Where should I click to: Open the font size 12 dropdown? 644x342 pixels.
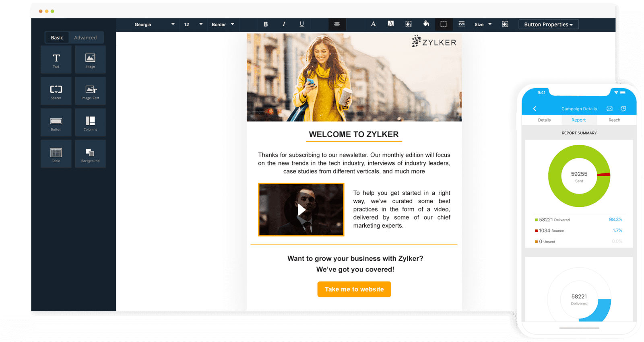click(x=193, y=25)
